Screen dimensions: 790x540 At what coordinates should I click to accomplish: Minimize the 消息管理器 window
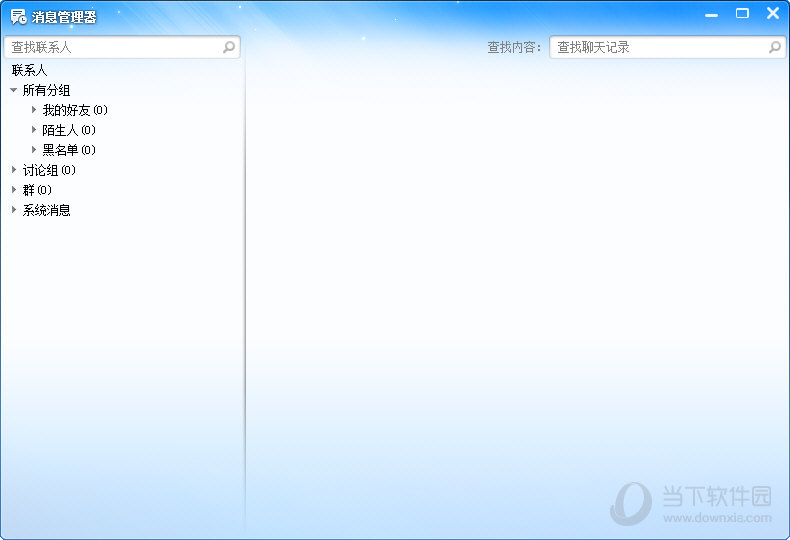(711, 15)
